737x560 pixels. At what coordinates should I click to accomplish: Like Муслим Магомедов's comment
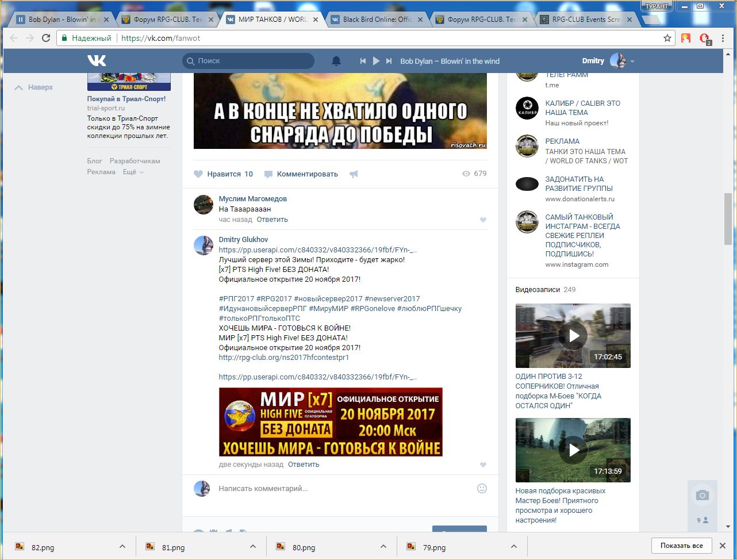(x=483, y=220)
